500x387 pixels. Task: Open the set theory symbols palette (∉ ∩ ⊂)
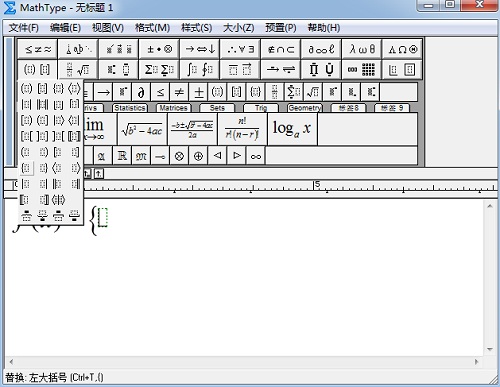coord(281,49)
